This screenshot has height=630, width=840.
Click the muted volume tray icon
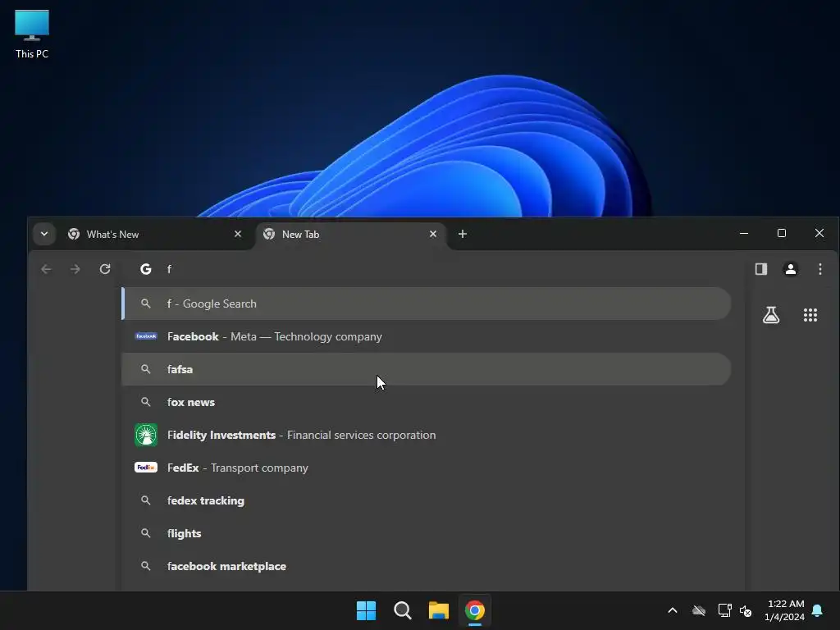coord(746,610)
